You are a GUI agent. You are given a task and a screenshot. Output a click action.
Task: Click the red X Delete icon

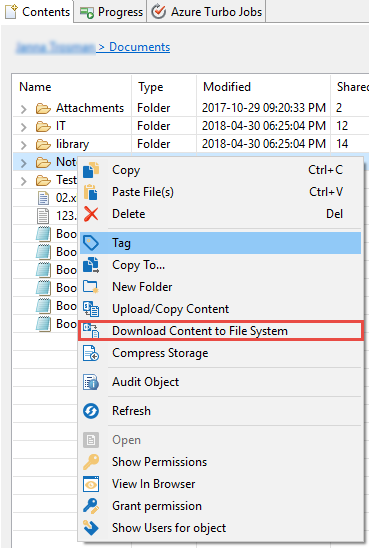(91, 214)
